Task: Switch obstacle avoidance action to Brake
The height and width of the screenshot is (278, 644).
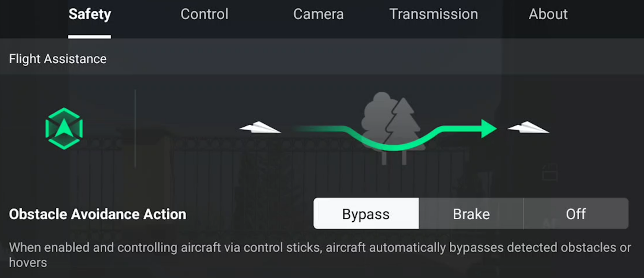Action: click(471, 213)
